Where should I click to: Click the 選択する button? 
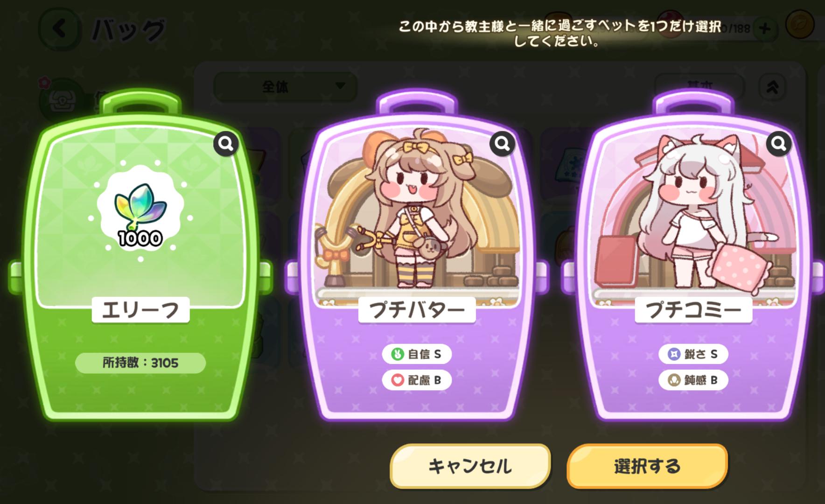[647, 466]
